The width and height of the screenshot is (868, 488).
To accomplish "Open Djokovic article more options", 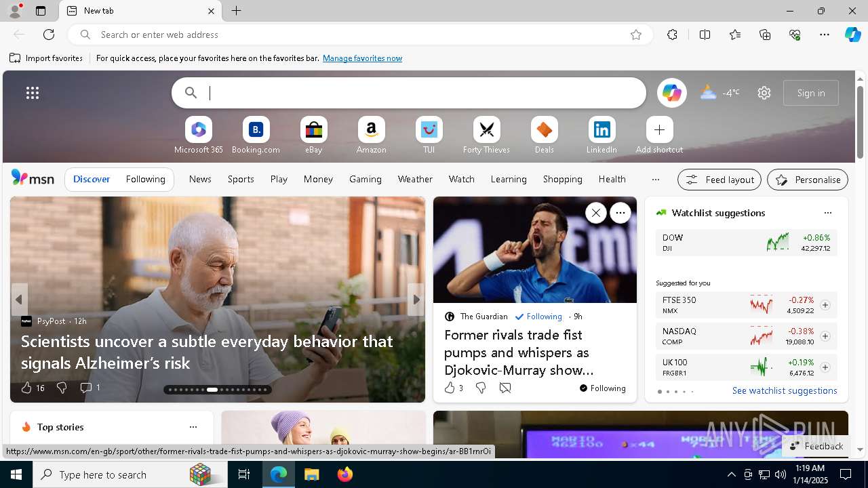I will coord(620,213).
